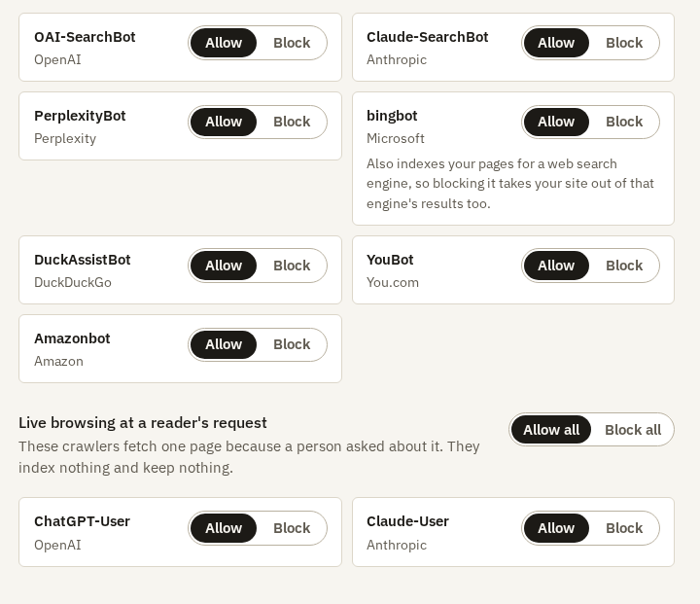Select Block all for live browsing
The image size is (700, 604).
(x=633, y=430)
